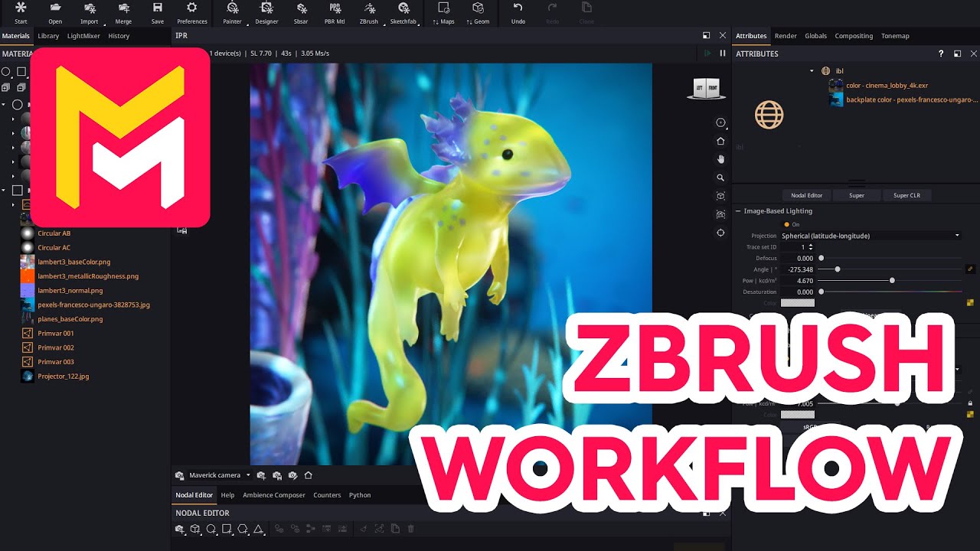Select the backplate color pexels item
980x551 pixels.
click(912, 99)
